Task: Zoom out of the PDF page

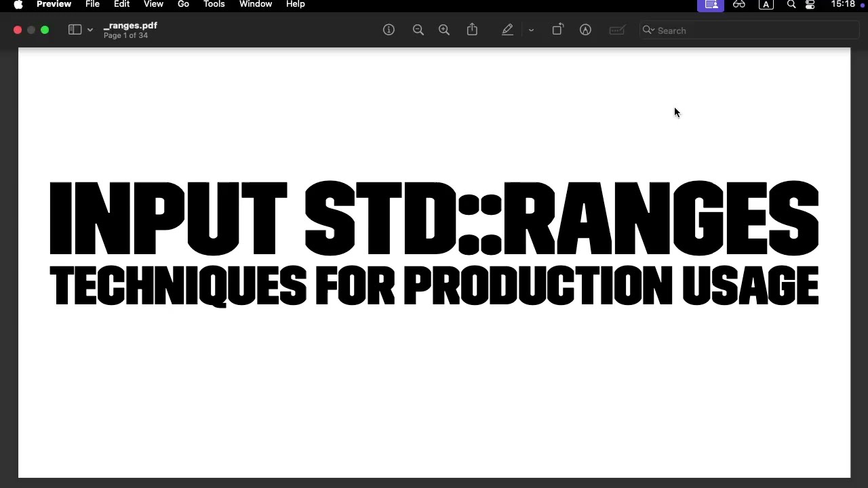Action: [418, 30]
